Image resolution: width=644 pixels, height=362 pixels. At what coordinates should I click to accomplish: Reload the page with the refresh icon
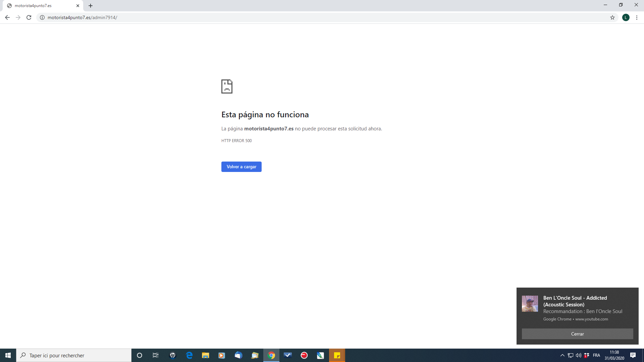click(x=29, y=17)
